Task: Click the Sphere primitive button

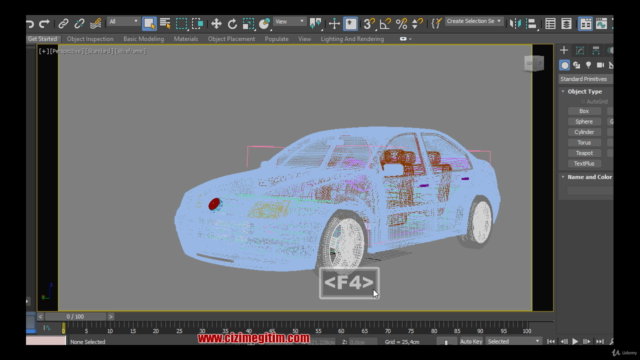Action: (x=584, y=122)
